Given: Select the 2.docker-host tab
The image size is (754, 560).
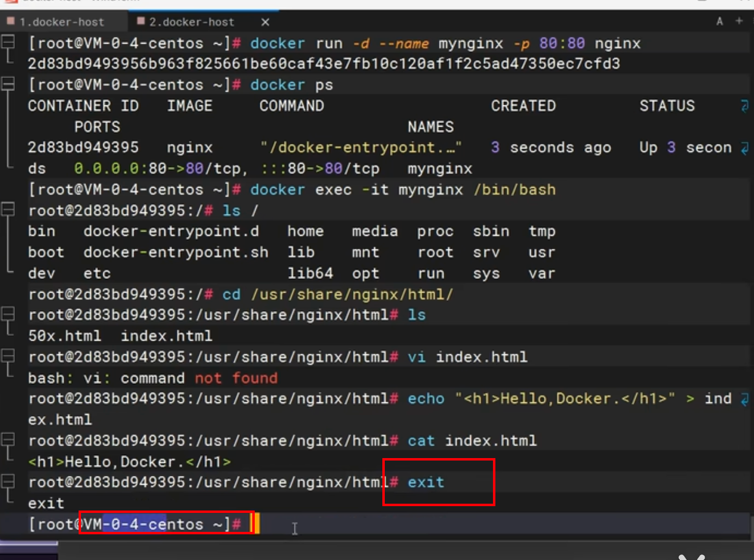Looking at the screenshot, I should pyautogui.click(x=192, y=22).
